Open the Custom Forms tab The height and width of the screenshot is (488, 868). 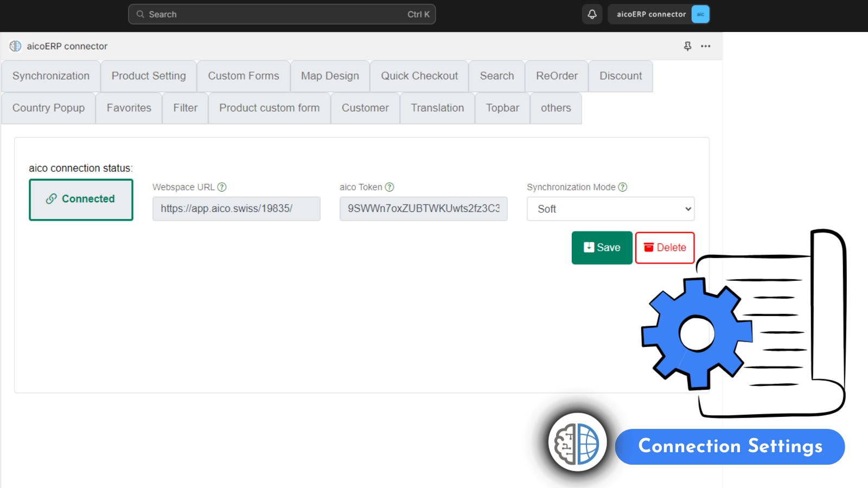click(244, 76)
